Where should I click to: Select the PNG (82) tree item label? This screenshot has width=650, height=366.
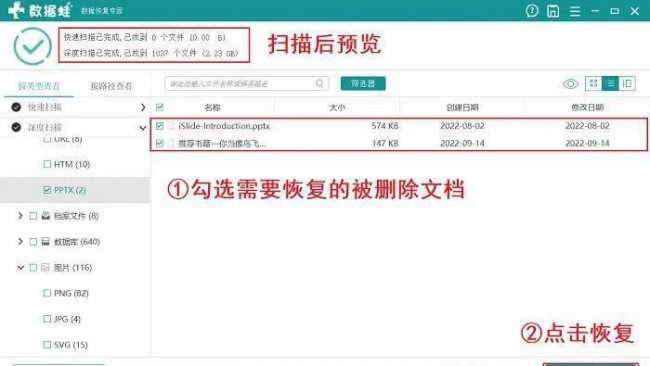(71, 293)
